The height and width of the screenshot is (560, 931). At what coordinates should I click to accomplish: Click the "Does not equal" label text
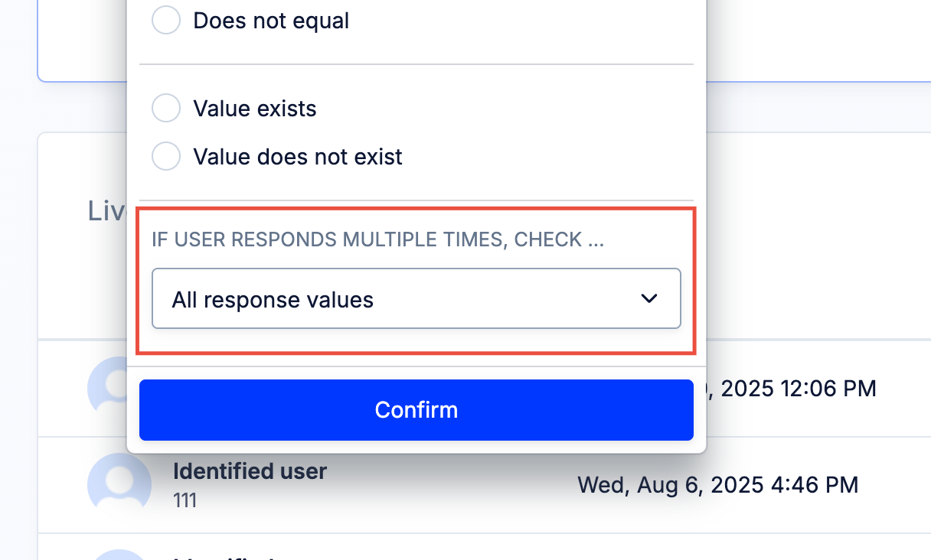pyautogui.click(x=271, y=21)
